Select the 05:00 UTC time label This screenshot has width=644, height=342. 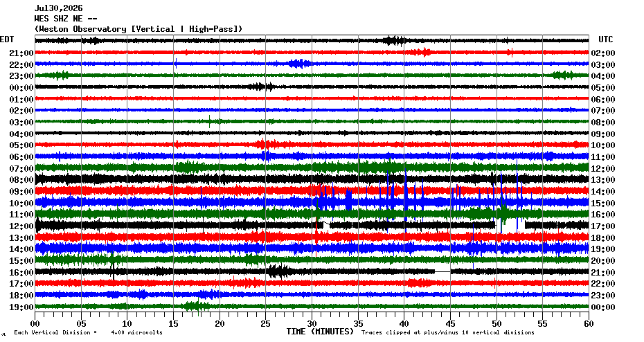coord(603,88)
